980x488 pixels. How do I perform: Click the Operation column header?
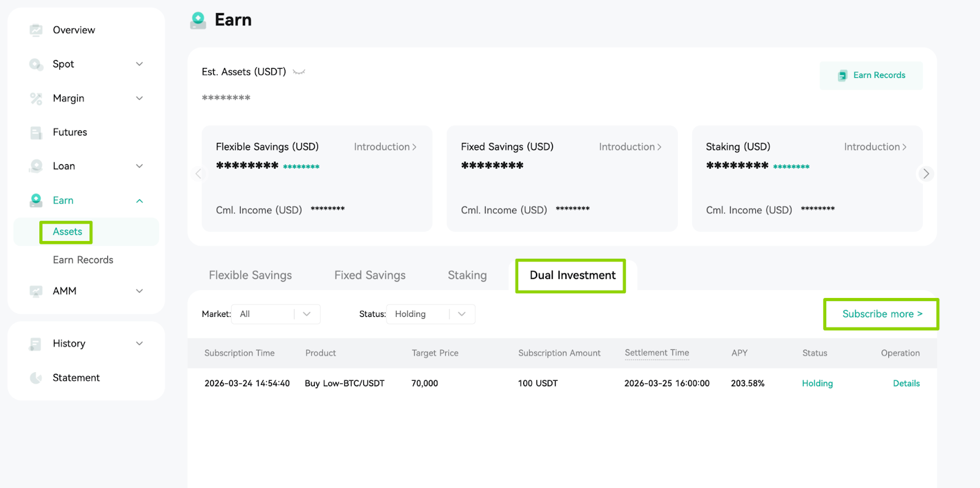click(x=900, y=353)
